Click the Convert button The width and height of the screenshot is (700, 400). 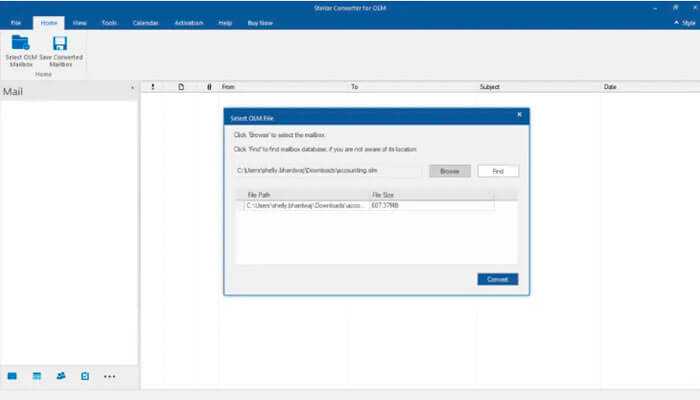click(498, 279)
